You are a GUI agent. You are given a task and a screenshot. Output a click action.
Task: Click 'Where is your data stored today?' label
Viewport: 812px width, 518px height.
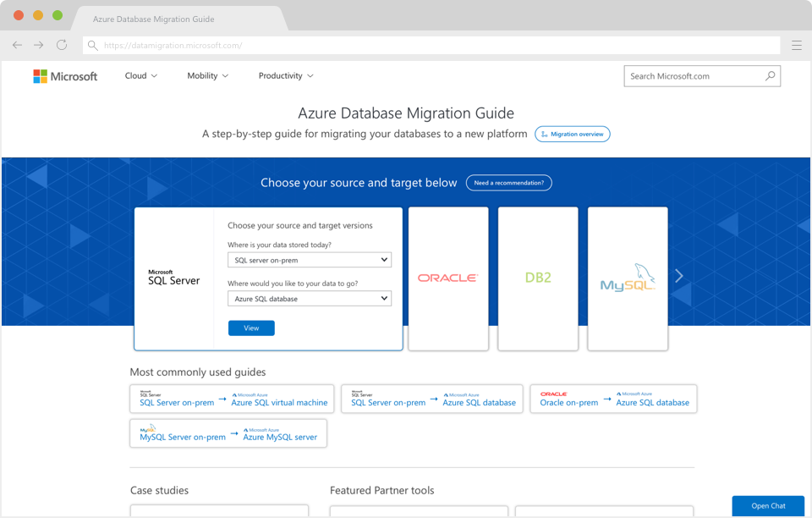[280, 245]
